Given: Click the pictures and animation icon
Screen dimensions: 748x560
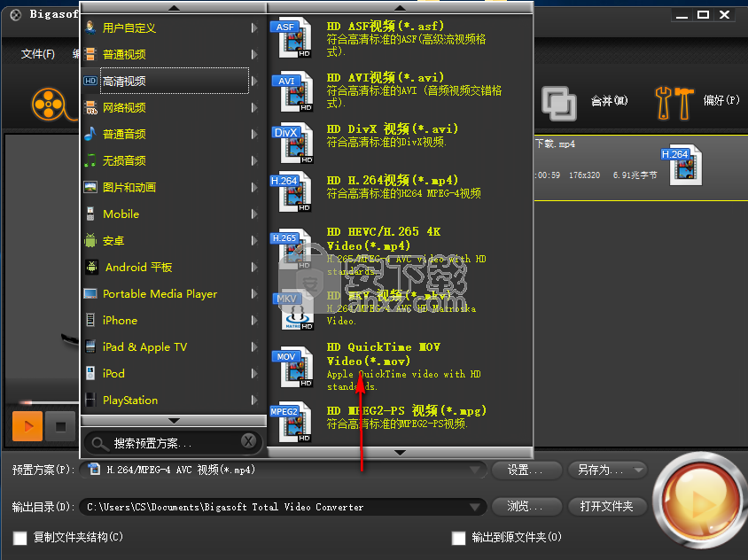Looking at the screenshot, I should pos(90,187).
